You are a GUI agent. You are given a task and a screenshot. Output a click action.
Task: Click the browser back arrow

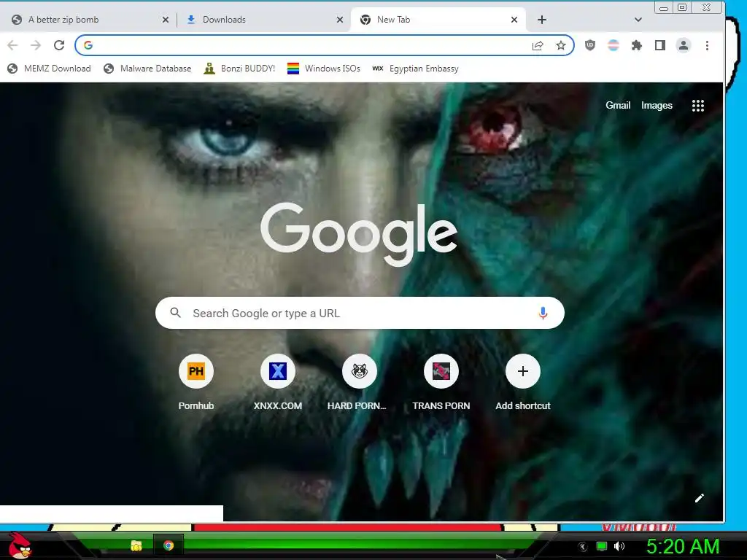pos(13,45)
